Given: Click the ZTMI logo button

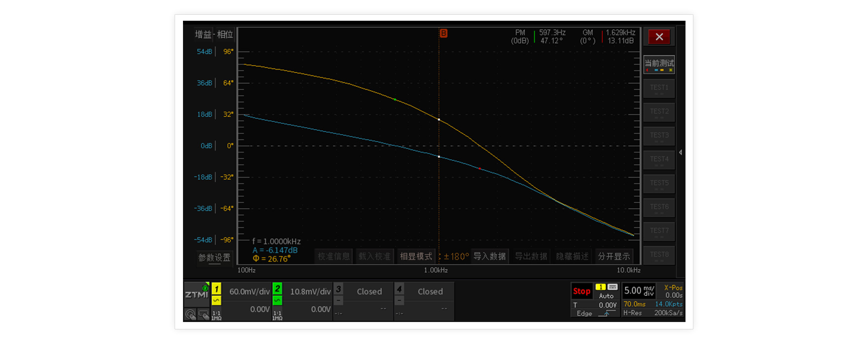Looking at the screenshot, I should pyautogui.click(x=196, y=294).
